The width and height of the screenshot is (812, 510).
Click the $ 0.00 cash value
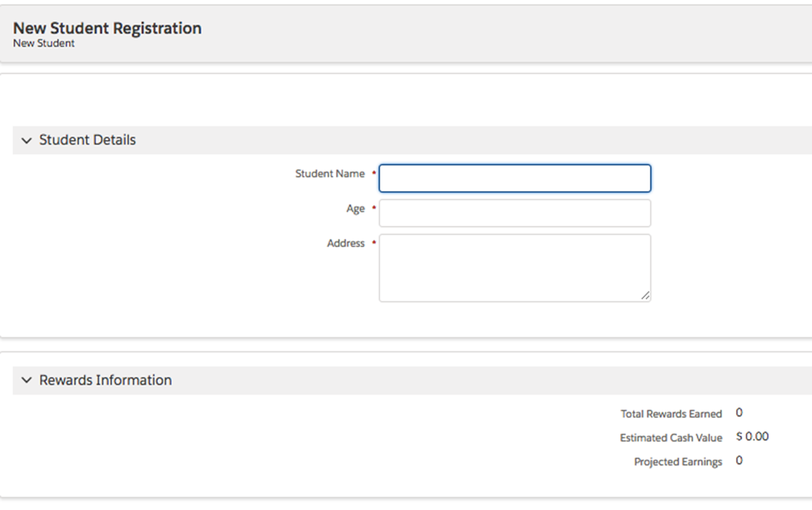coord(752,437)
